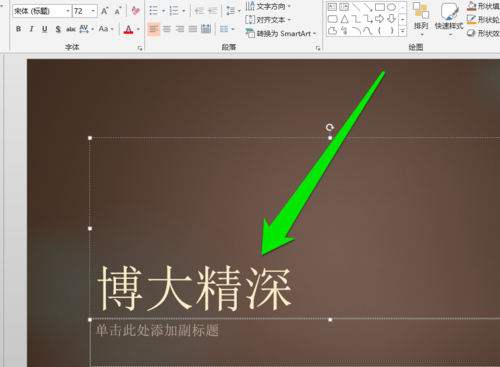Click the bullet list icon

pyautogui.click(x=153, y=11)
